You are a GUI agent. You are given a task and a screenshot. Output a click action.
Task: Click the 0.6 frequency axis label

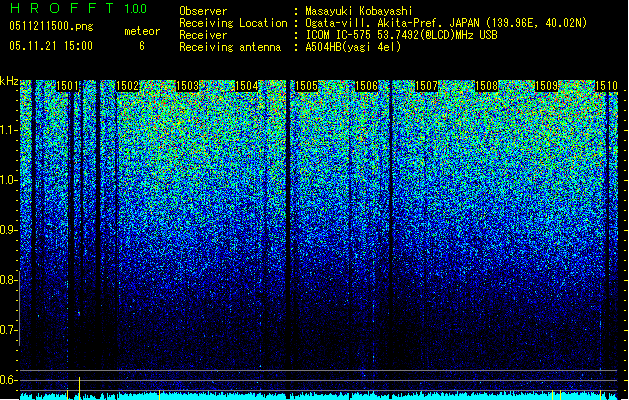pyautogui.click(x=8, y=380)
